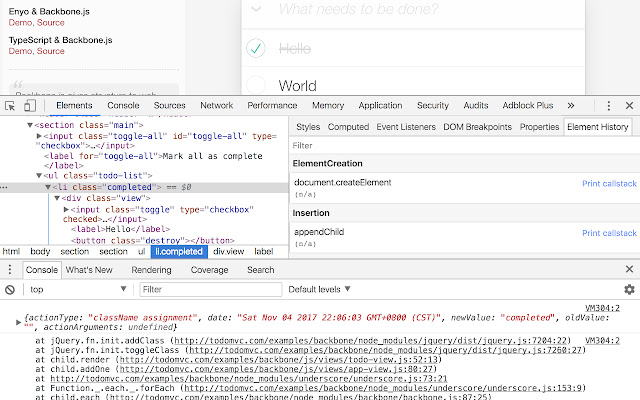Click the toggle-all chevron beside the todo input

pyautogui.click(x=256, y=9)
